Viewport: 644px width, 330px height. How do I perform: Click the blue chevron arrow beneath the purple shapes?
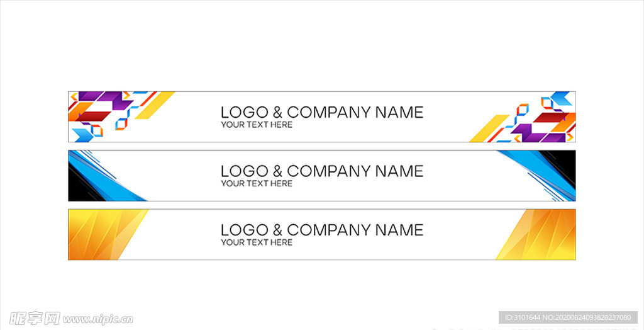82,135
